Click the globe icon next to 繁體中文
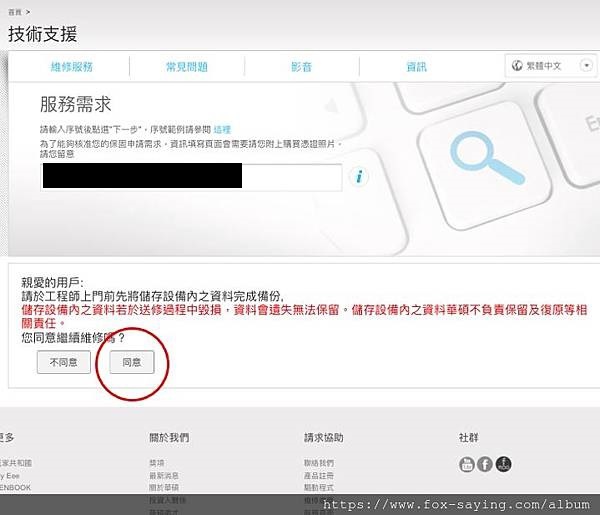Screen dimensions: 600x515 [x=517, y=65]
